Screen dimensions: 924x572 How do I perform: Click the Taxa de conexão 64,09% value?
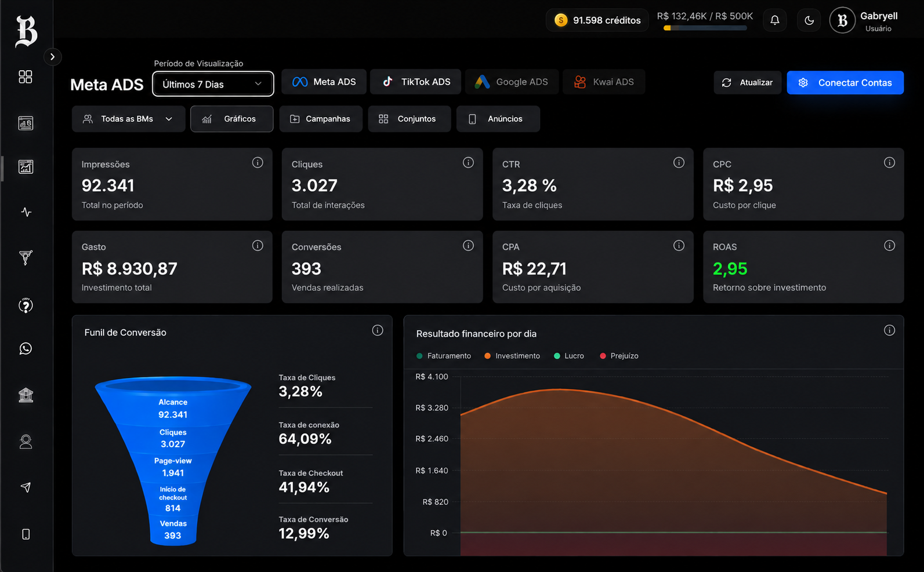(305, 439)
